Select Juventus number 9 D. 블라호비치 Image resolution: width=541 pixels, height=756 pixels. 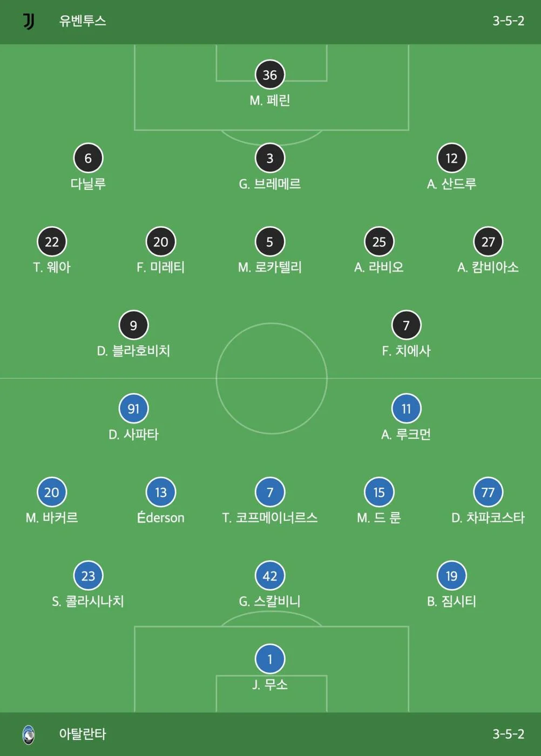point(133,325)
